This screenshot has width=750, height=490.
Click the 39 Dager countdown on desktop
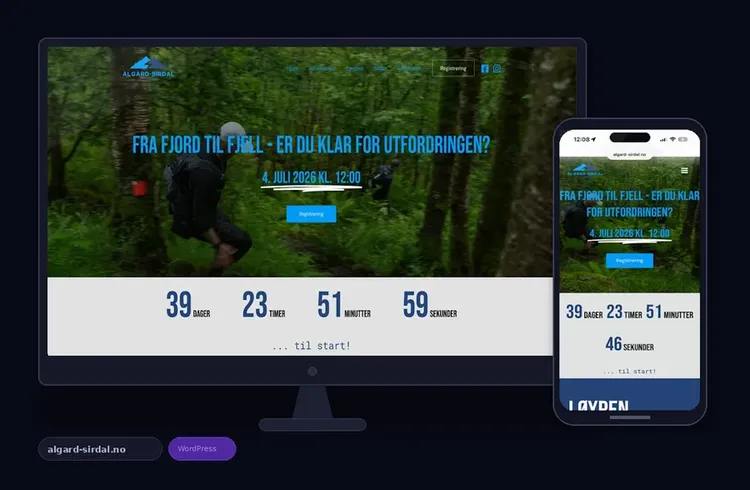pyautogui.click(x=188, y=305)
